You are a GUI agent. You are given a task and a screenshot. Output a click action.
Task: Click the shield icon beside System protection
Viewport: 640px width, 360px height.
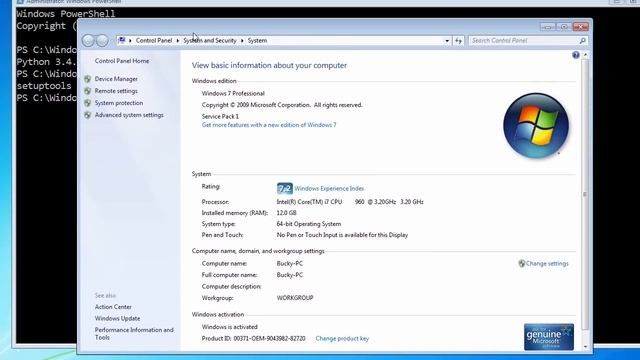87,103
